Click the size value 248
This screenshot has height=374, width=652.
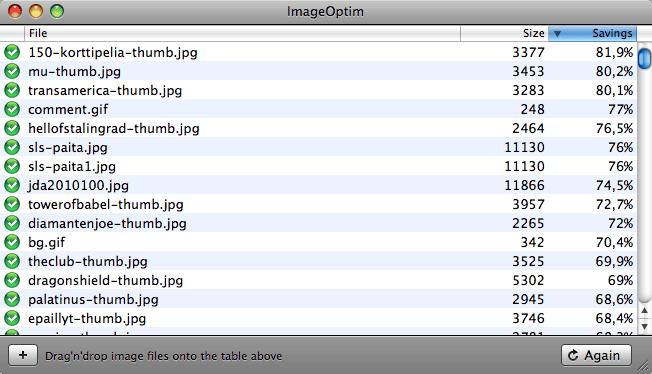coord(532,109)
